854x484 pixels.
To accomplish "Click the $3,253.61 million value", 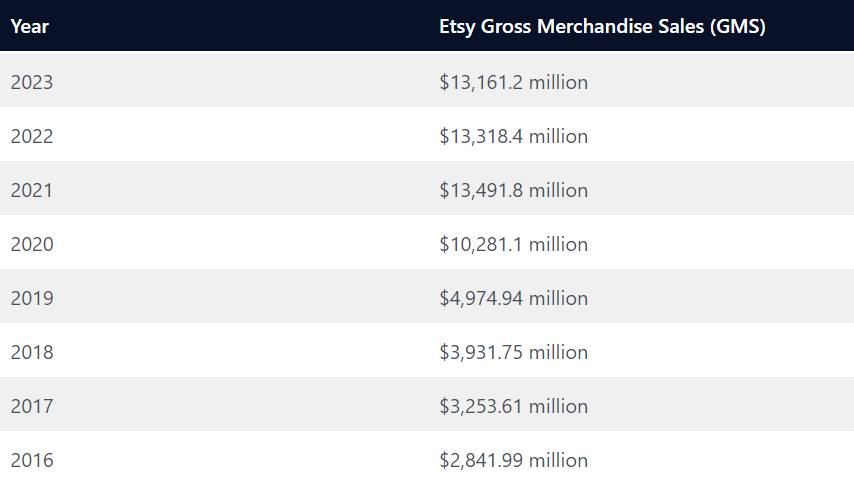I will click(513, 406).
